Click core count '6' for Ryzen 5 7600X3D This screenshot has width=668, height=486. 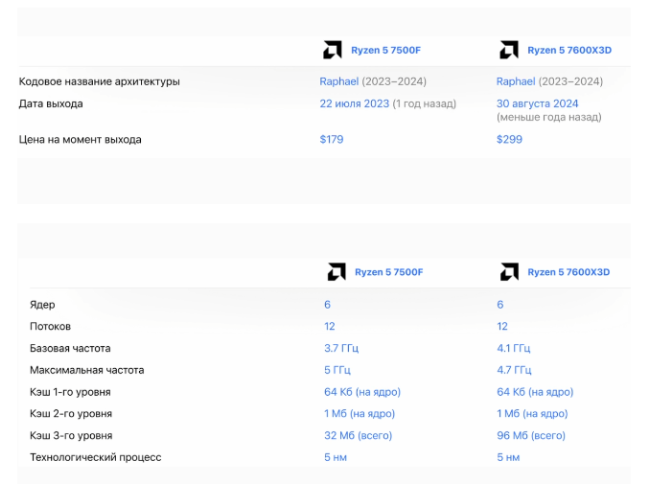(x=500, y=305)
